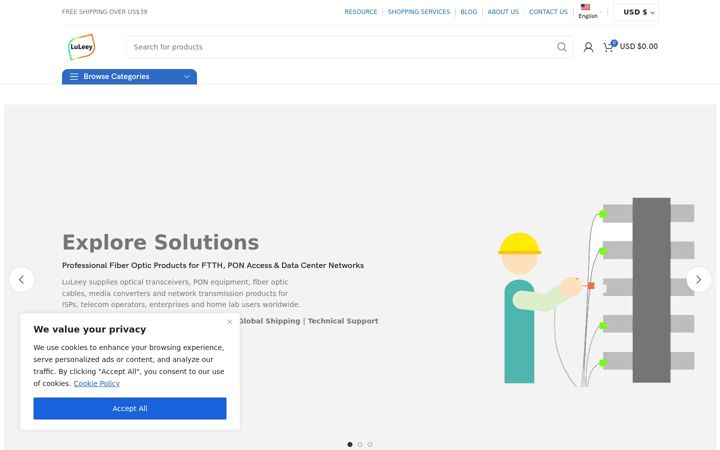Click the Explore Solutions heading
The image size is (720, 450).
(x=161, y=242)
